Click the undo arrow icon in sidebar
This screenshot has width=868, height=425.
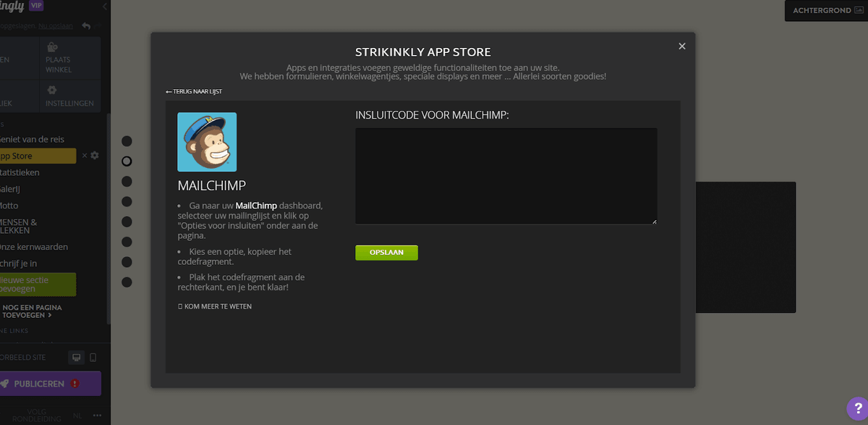tap(87, 26)
